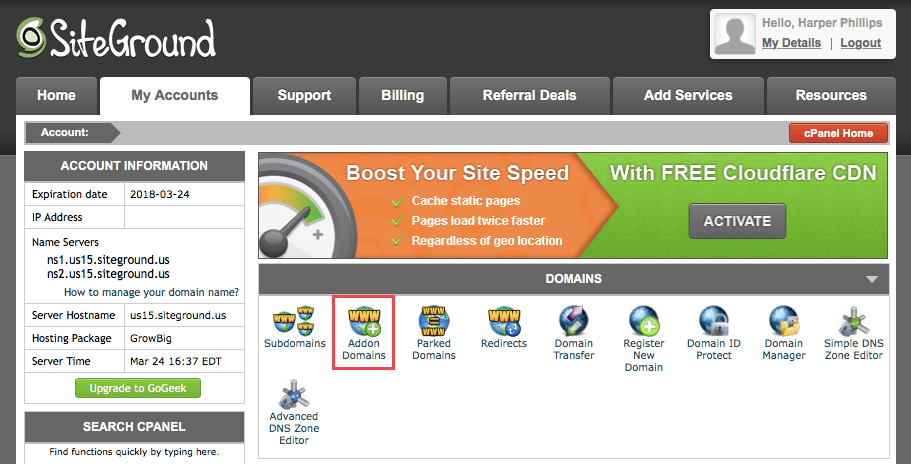
Task: Collapse the Domains section arrow
Action: coord(871,279)
